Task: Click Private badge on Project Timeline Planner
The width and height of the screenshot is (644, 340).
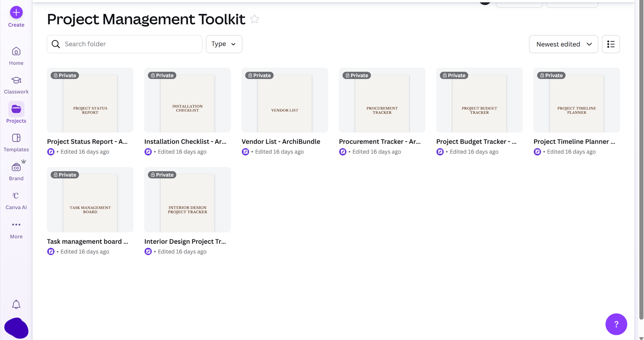Action: tap(551, 75)
